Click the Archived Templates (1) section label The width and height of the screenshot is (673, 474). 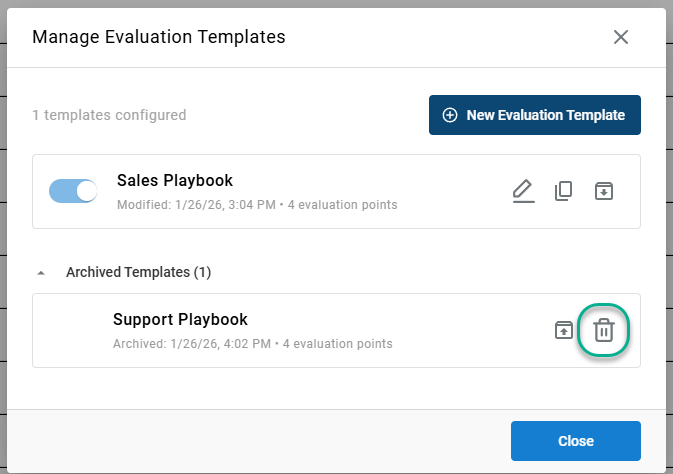pyautogui.click(x=138, y=272)
